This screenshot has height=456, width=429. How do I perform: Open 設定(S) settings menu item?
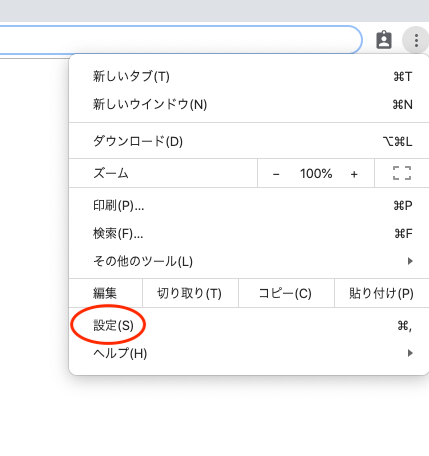tap(249, 325)
